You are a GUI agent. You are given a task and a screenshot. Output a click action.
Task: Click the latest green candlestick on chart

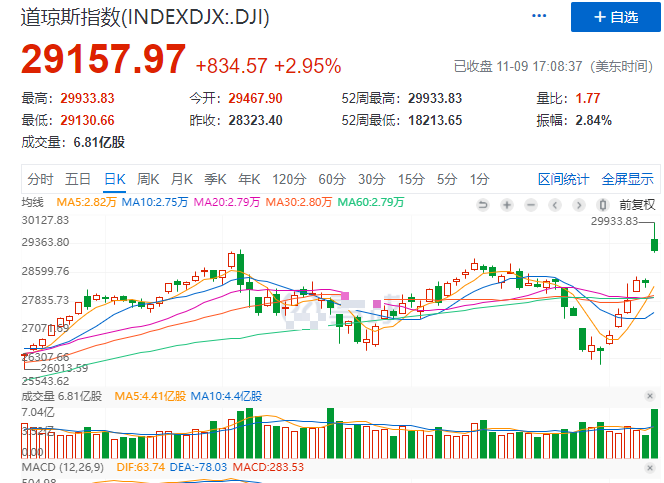point(654,244)
